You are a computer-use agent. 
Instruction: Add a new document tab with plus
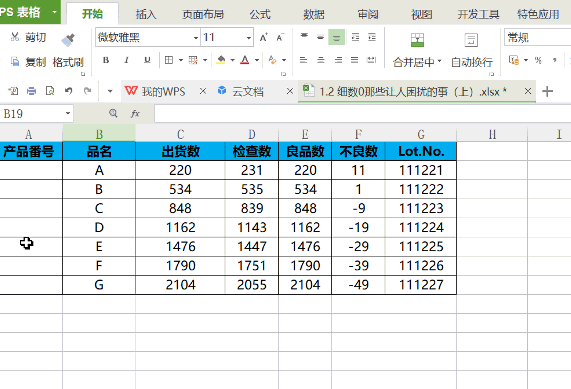click(547, 91)
